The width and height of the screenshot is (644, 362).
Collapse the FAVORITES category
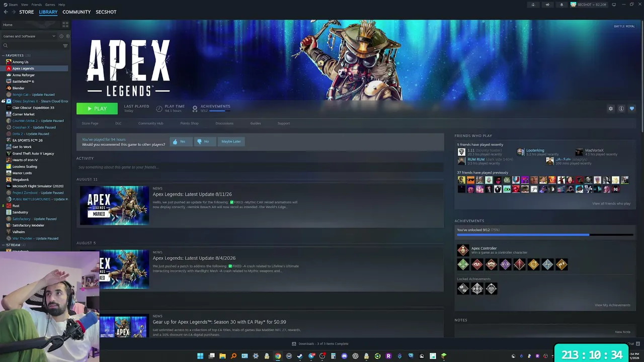point(4,55)
